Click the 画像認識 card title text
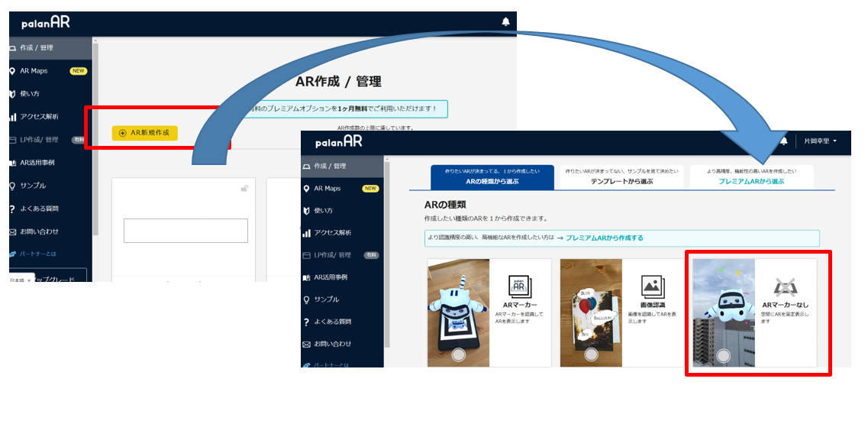This screenshot has height=437, width=868. click(653, 305)
